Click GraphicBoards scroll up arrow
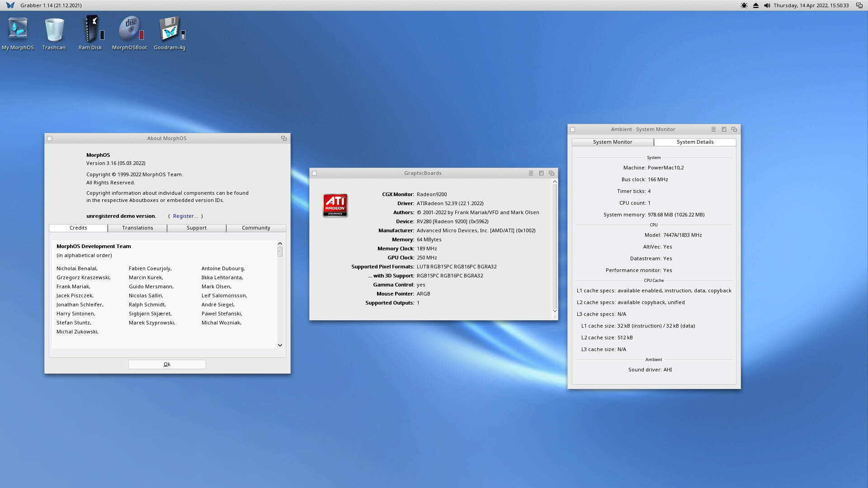 coord(555,182)
